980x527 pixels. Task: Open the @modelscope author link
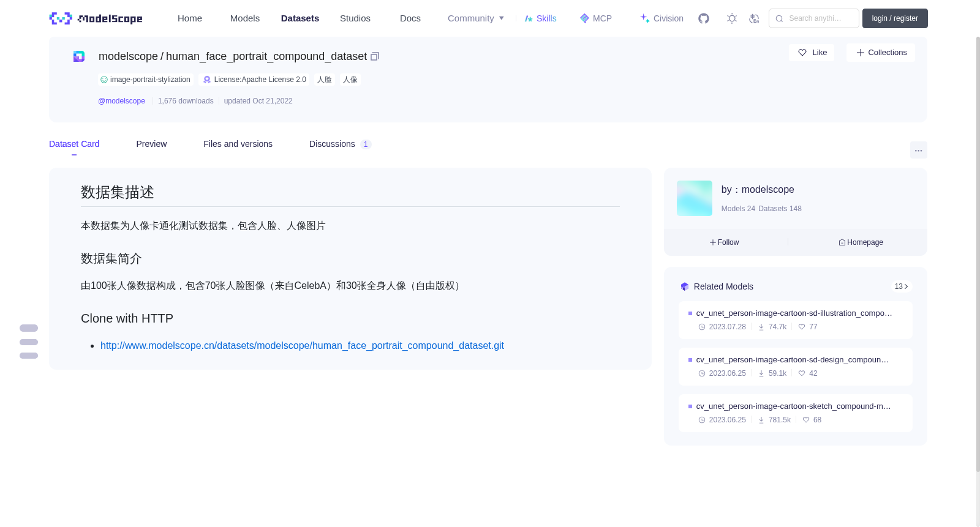coord(122,101)
